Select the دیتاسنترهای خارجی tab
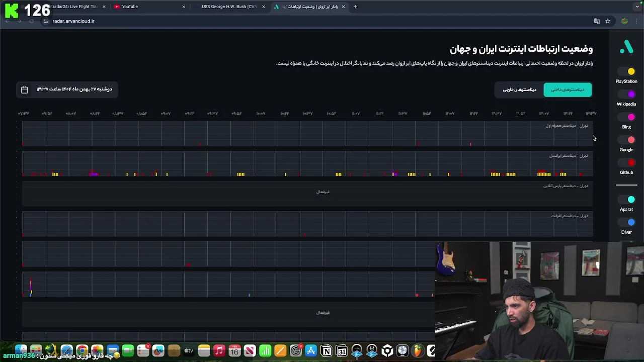The height and width of the screenshot is (362, 644). [x=519, y=89]
